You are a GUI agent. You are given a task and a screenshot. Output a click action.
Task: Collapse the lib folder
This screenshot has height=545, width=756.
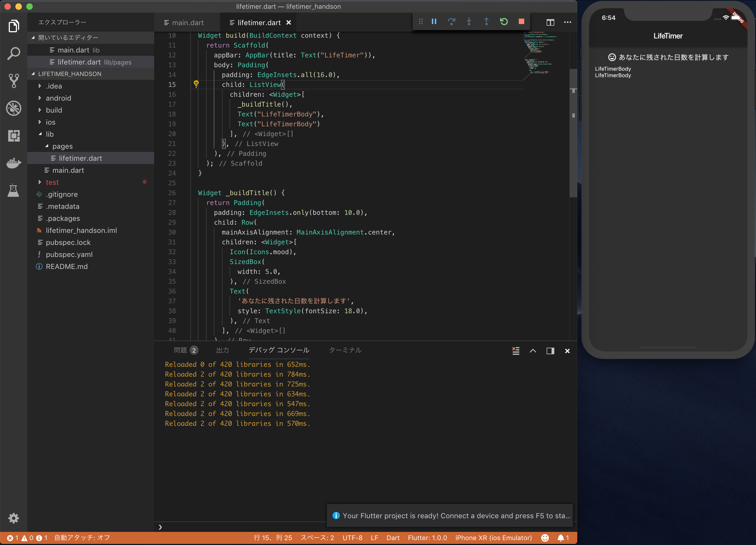[91, 134]
